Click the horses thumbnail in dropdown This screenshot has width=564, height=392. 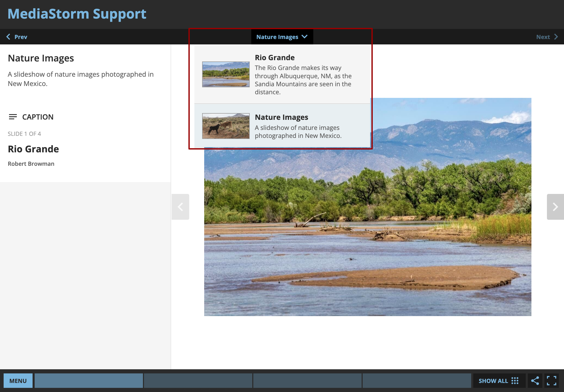(x=226, y=126)
